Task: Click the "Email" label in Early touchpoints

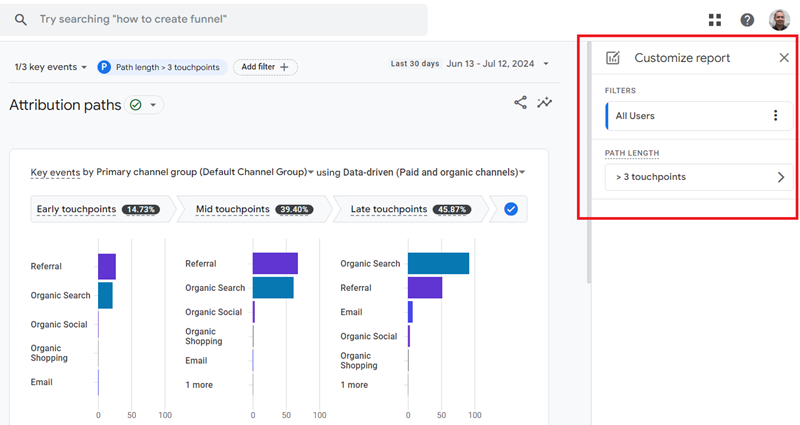Action: [x=41, y=382]
